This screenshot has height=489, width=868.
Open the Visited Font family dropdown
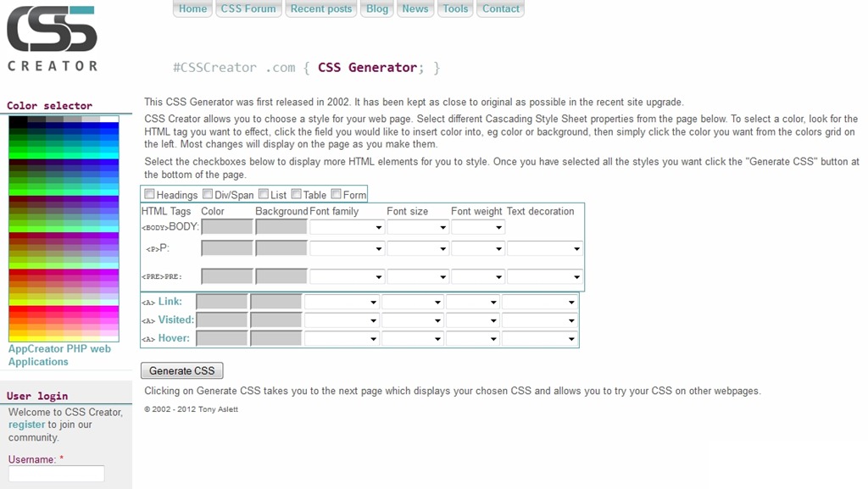pos(341,320)
